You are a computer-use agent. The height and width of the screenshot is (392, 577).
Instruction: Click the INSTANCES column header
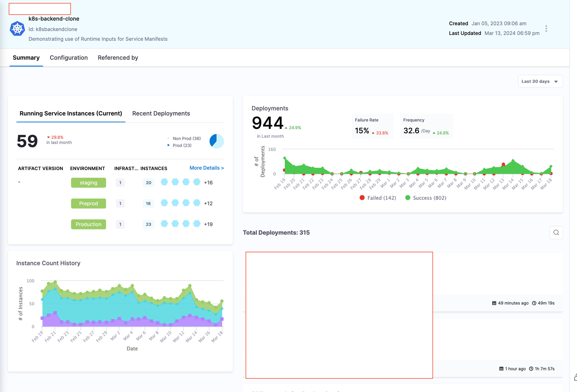154,168
